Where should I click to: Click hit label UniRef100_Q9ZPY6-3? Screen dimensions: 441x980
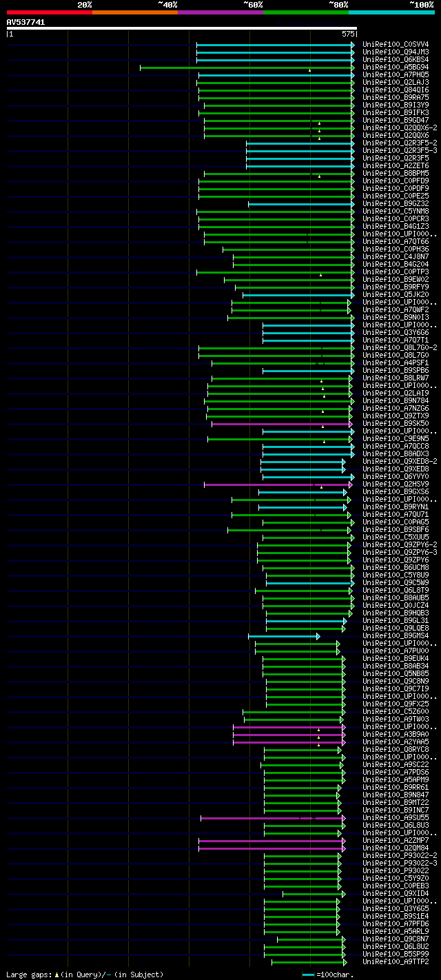[x=401, y=552]
